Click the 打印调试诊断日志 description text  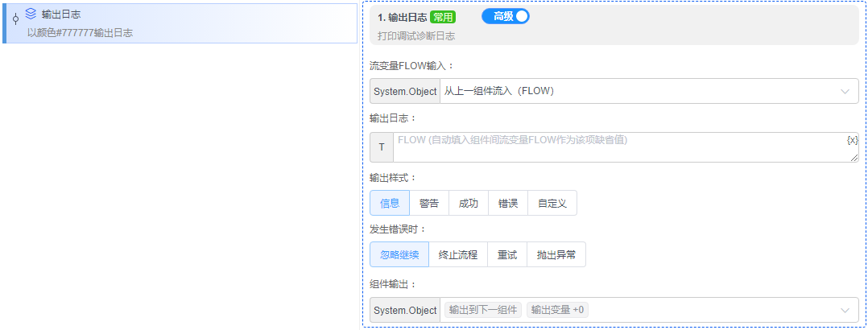pos(416,36)
